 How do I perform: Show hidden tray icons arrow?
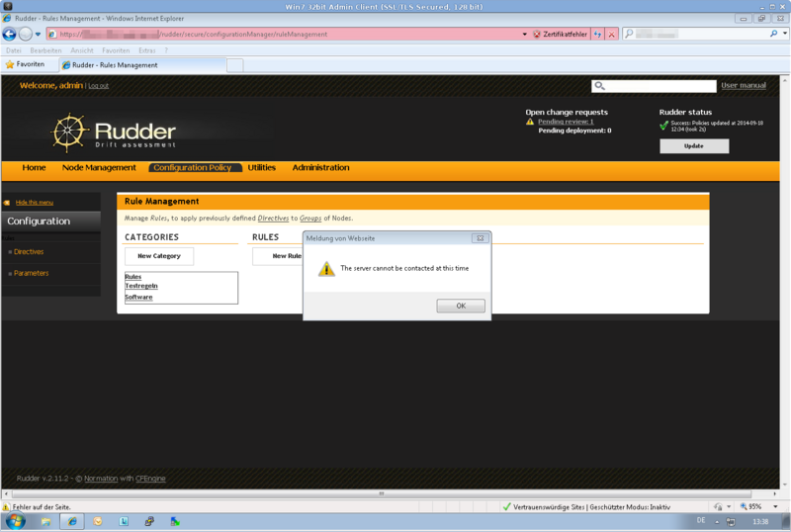tap(717, 522)
